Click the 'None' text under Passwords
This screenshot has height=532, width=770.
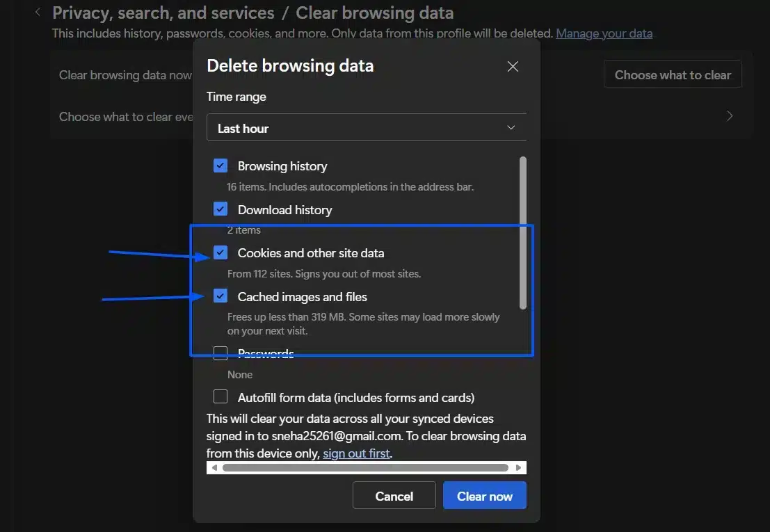[x=240, y=375]
